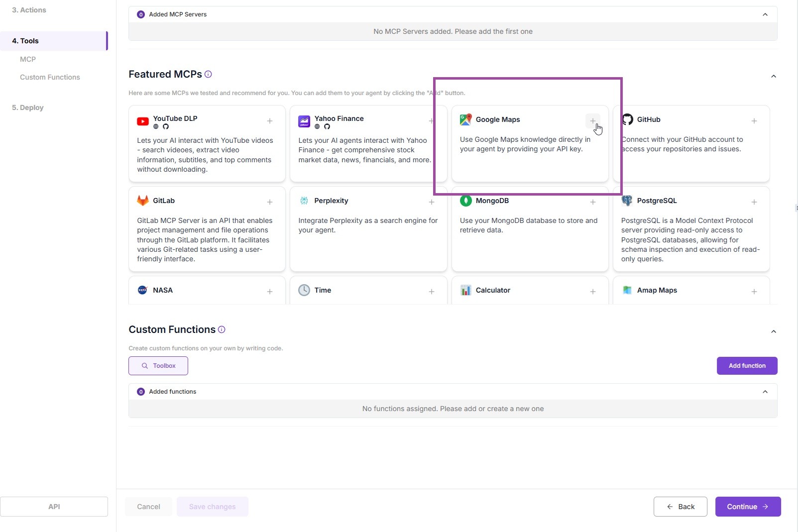Click the Added functions count badge

141,392
